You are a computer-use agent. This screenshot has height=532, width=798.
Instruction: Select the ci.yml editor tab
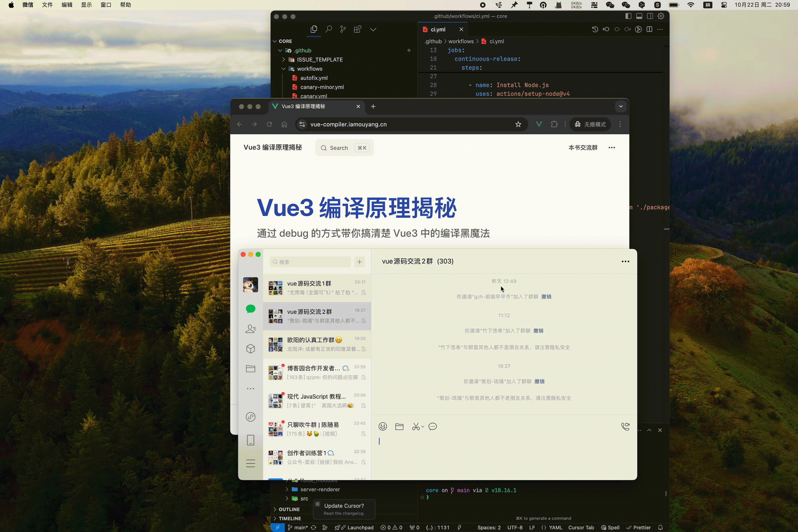[438, 30]
